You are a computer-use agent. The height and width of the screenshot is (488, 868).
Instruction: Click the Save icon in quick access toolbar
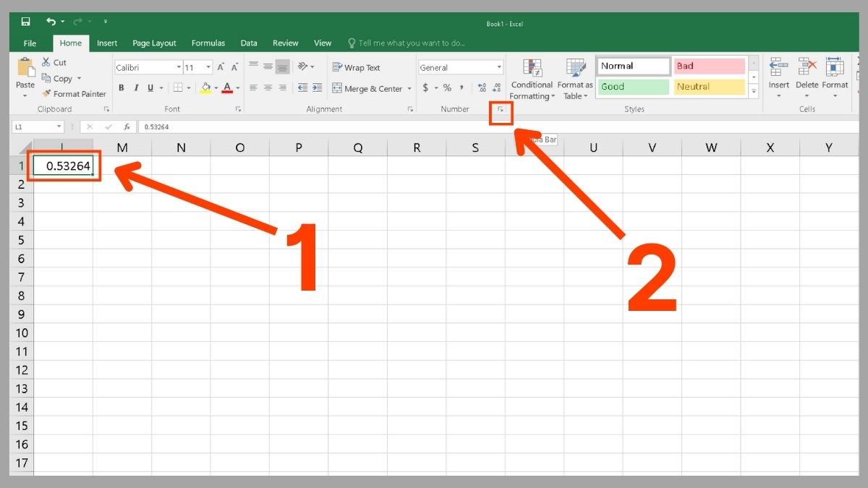point(26,22)
